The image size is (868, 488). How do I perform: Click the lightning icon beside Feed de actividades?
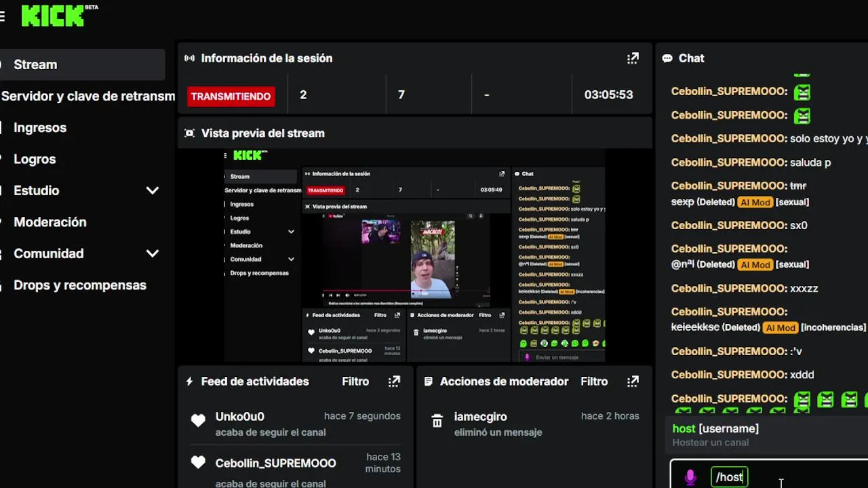(189, 382)
